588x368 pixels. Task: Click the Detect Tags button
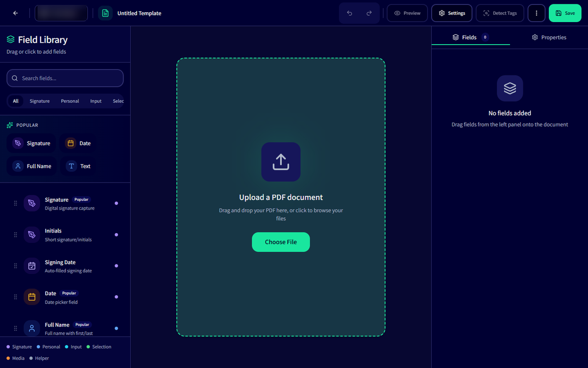pyautogui.click(x=500, y=13)
